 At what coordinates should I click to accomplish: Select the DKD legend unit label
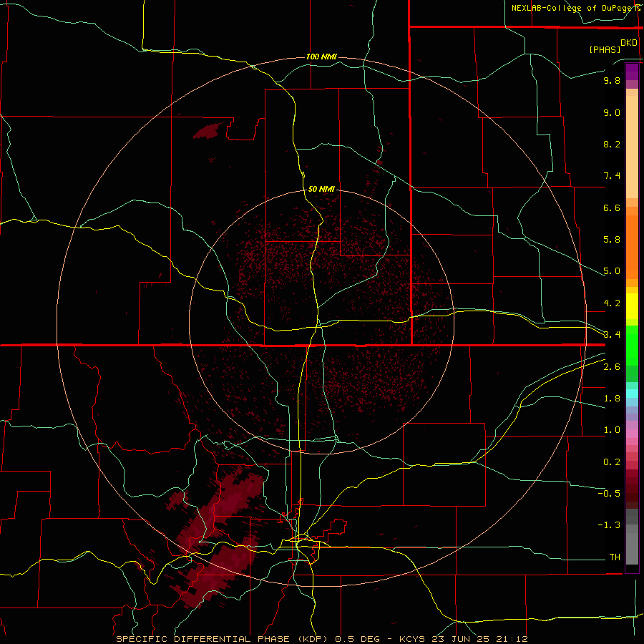pos(629,43)
